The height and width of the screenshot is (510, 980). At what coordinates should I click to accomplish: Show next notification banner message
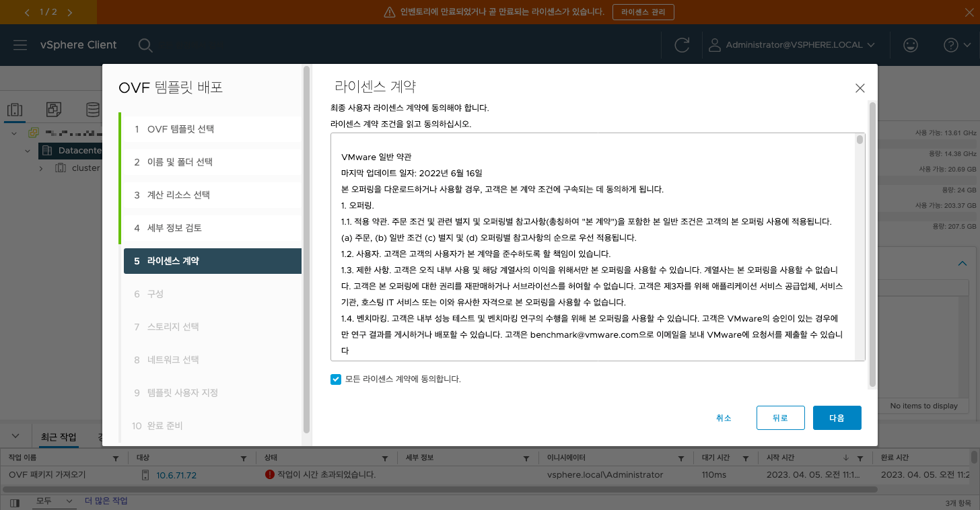coord(70,12)
